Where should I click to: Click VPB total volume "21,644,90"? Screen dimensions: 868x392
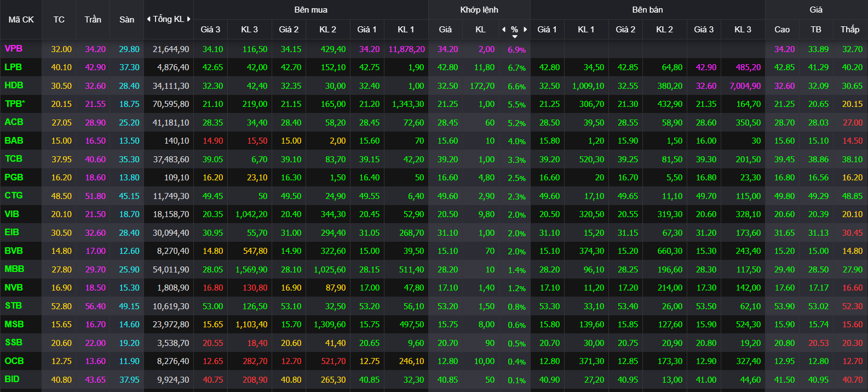coord(171,49)
